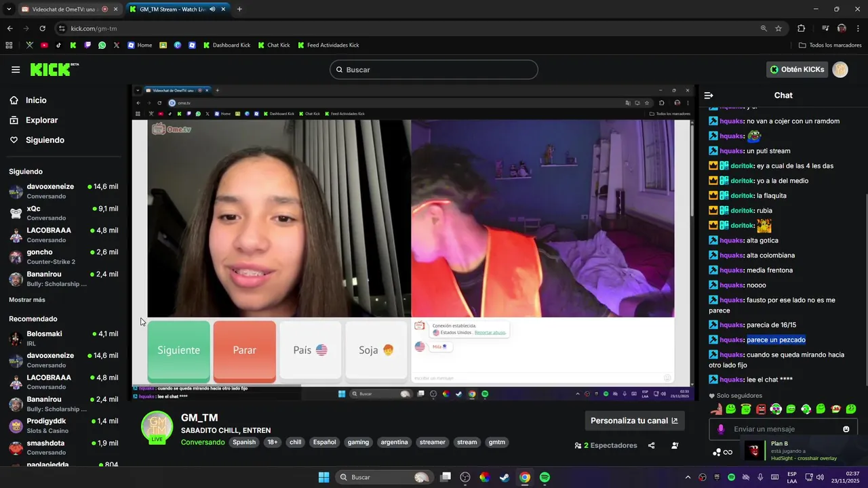Click the moderator user icon
Image resolution: width=868 pixels, height=488 pixels.
pyautogui.click(x=675, y=445)
